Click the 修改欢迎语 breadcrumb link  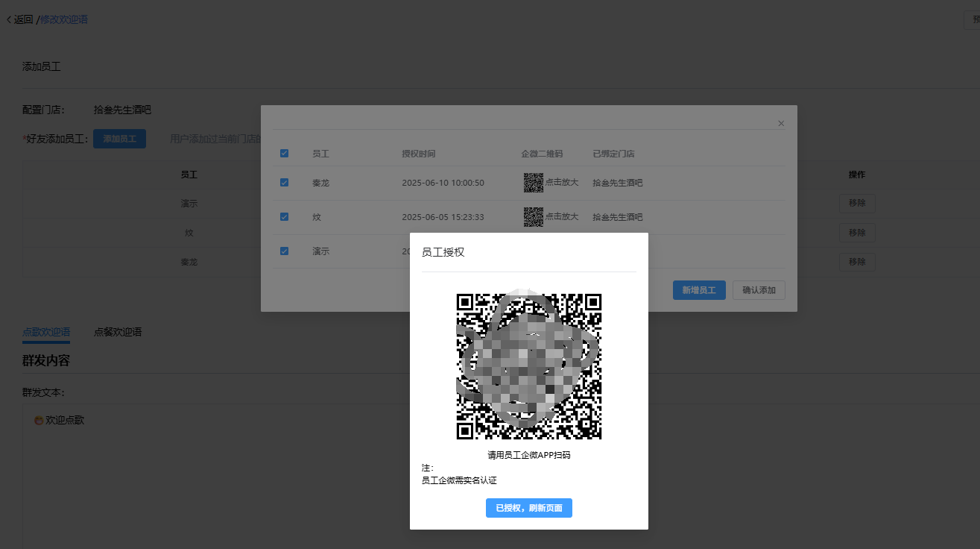click(x=64, y=19)
